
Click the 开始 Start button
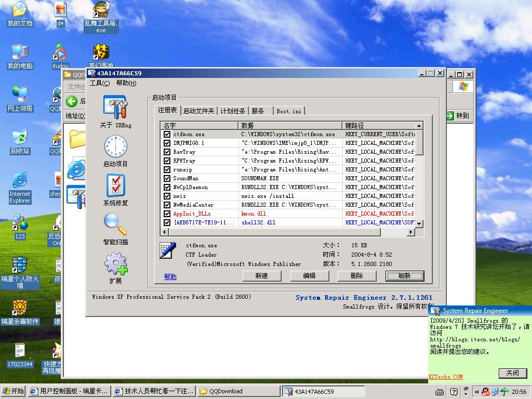point(13,391)
